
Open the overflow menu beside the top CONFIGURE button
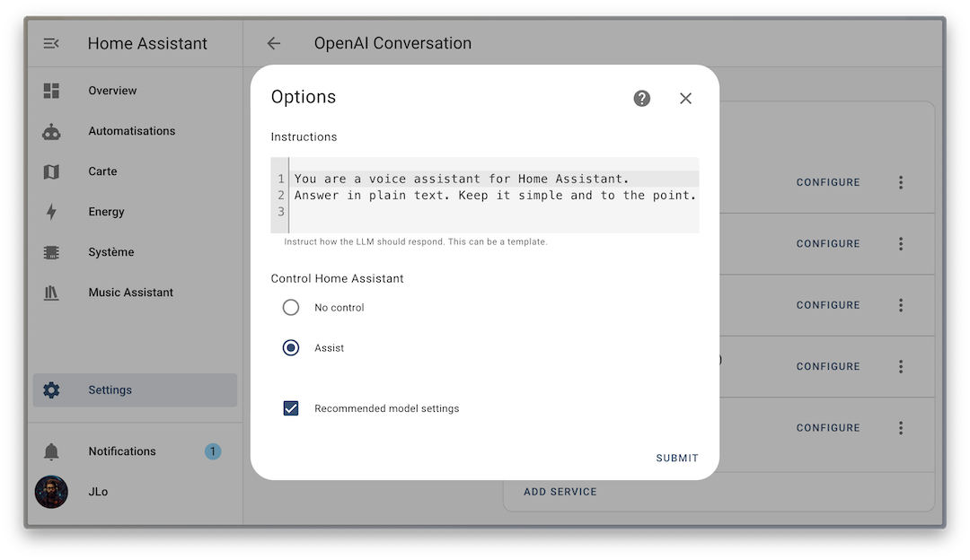pos(901,182)
